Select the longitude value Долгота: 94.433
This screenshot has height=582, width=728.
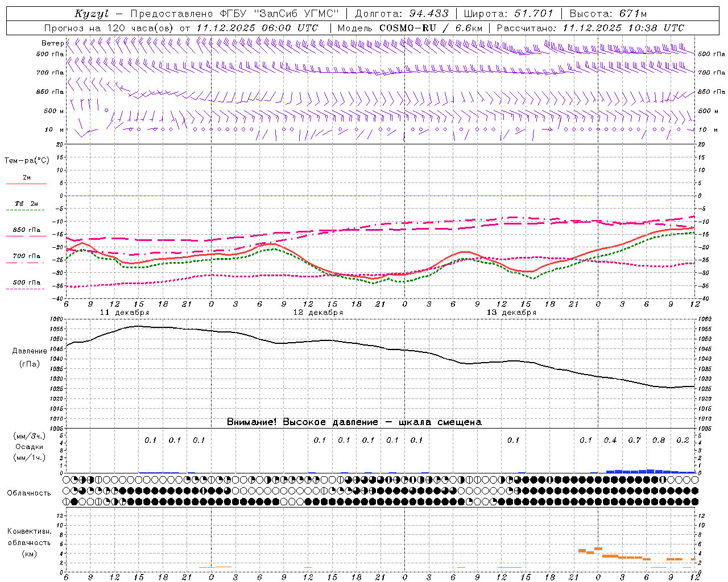pos(402,14)
